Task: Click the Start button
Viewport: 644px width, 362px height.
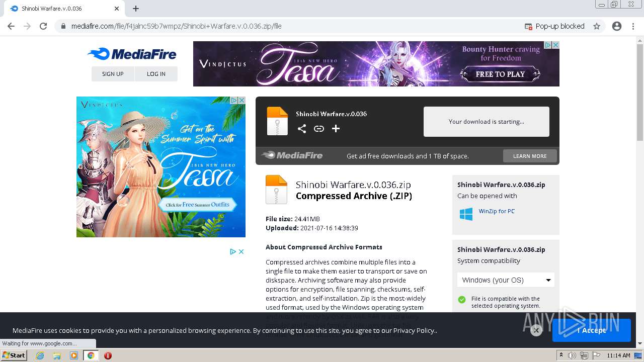Action: (14, 355)
